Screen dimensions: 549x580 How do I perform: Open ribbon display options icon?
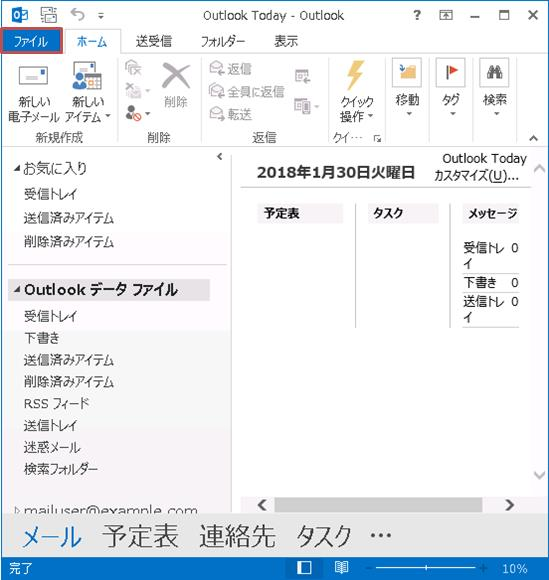pyautogui.click(x=446, y=15)
